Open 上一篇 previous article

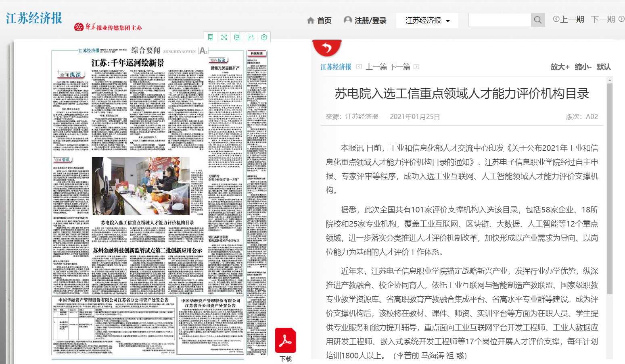(376, 67)
